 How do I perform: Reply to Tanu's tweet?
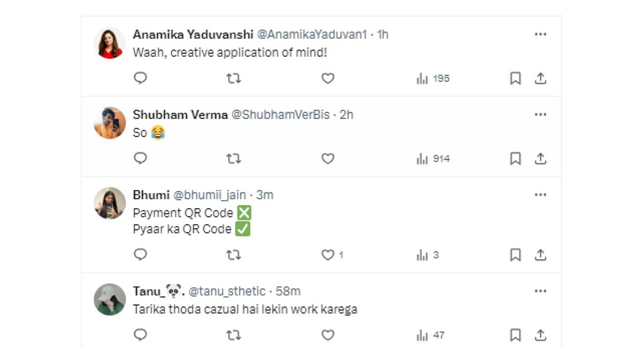140,335
